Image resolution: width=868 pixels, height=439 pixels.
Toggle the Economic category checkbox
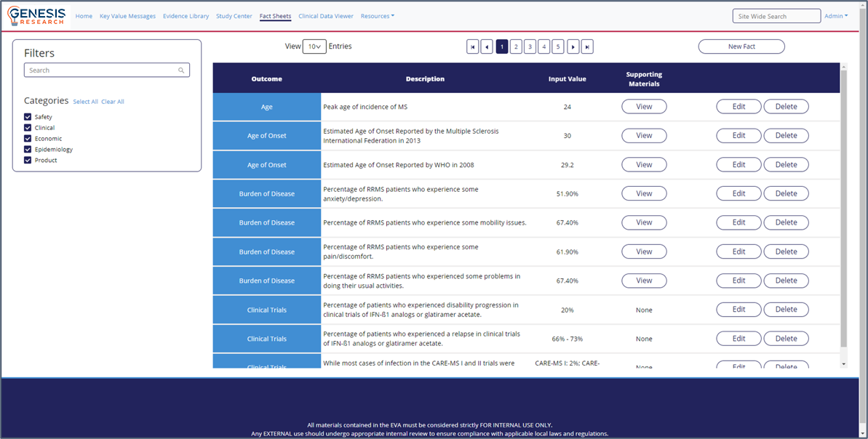coord(28,138)
